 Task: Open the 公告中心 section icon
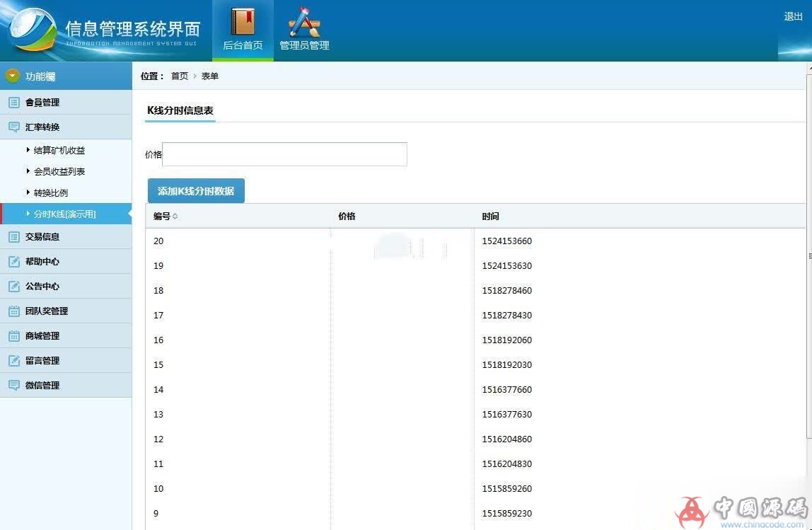[16, 286]
